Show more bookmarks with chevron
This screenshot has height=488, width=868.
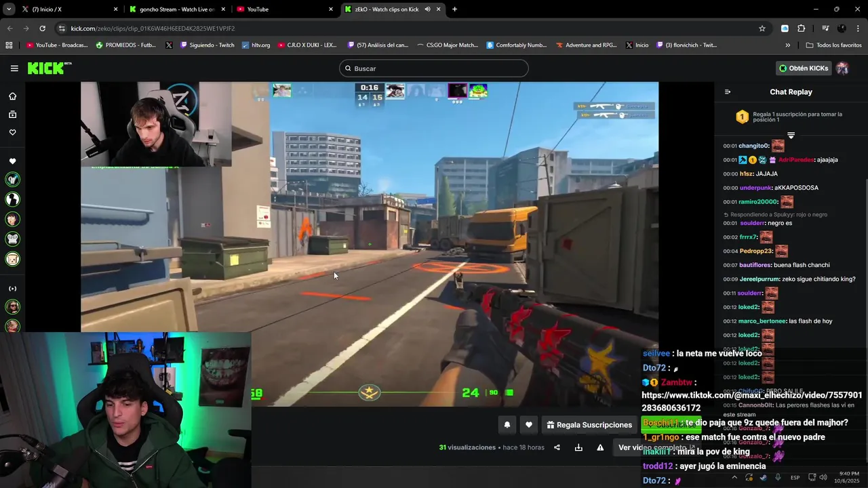[788, 45]
